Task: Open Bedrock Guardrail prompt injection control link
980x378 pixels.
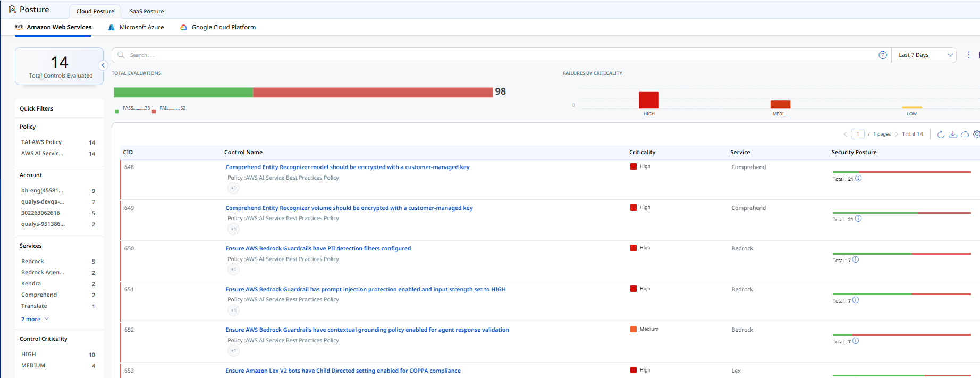Action: [366, 289]
